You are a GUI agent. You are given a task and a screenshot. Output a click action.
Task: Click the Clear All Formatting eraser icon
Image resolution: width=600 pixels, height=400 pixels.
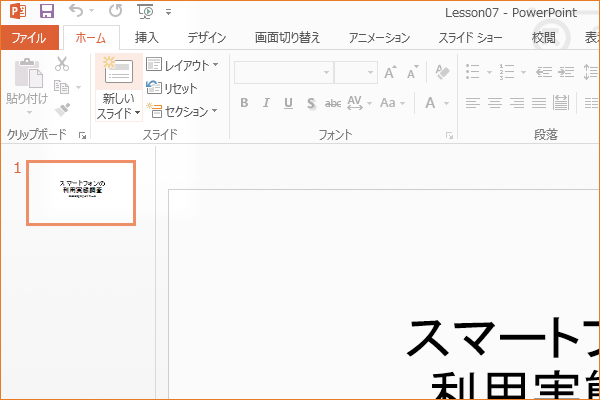(442, 72)
